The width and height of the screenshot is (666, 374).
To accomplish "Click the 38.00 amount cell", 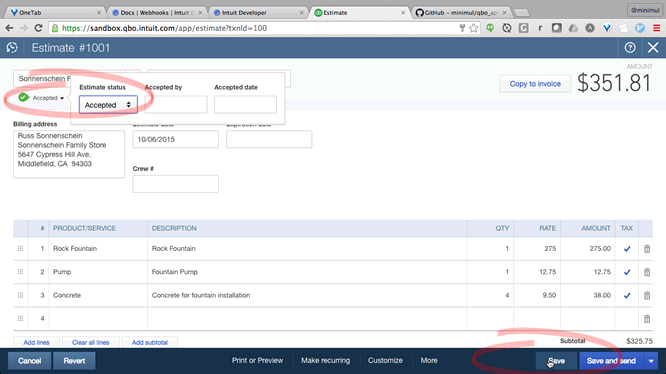I will pyautogui.click(x=588, y=295).
